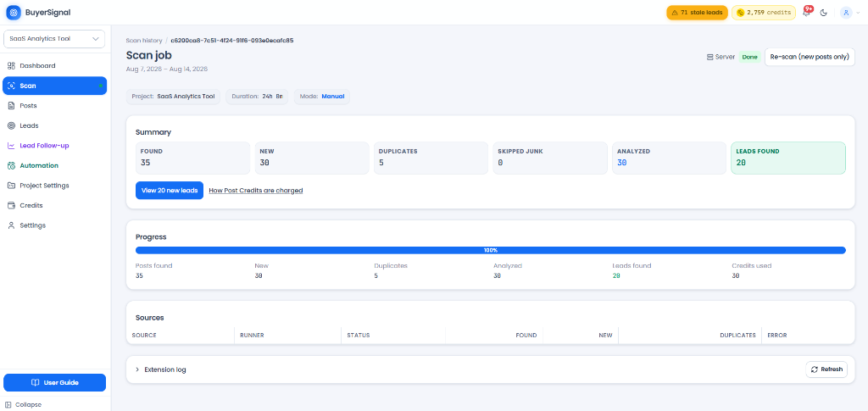
Task: Click the Server icon label
Action: click(721, 57)
